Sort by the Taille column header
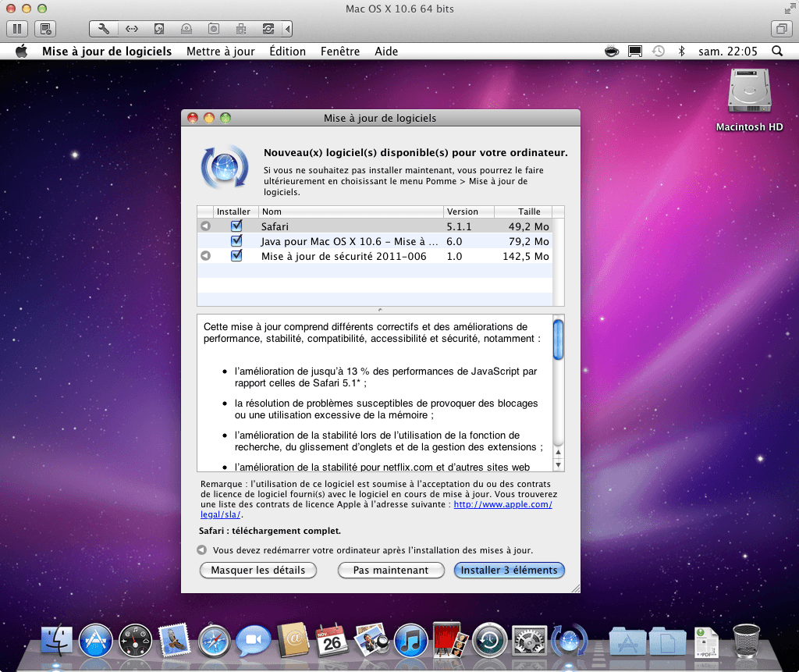Image resolution: width=799 pixels, height=672 pixels. coord(524,212)
